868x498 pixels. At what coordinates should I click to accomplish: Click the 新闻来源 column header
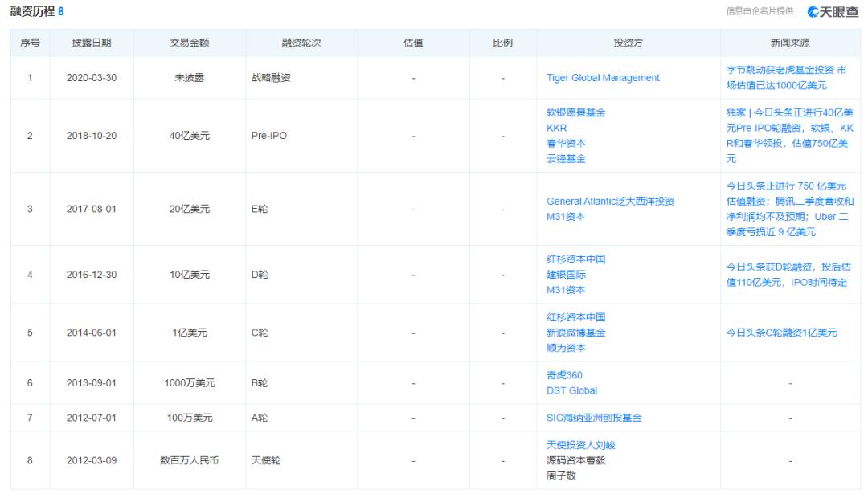click(790, 43)
